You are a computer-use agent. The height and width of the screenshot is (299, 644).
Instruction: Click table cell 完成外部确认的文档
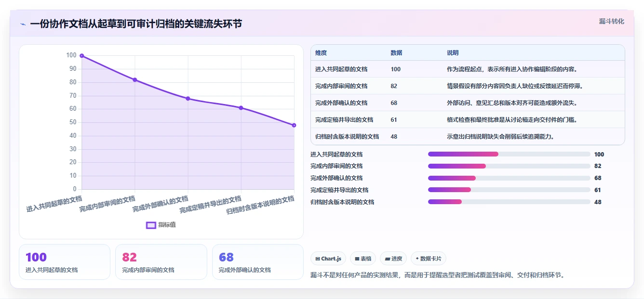point(341,103)
